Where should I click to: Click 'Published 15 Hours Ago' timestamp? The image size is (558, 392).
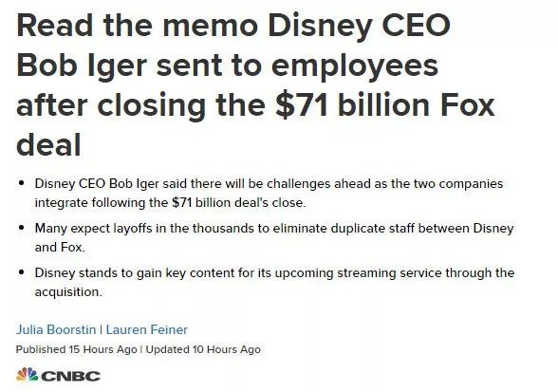click(77, 349)
